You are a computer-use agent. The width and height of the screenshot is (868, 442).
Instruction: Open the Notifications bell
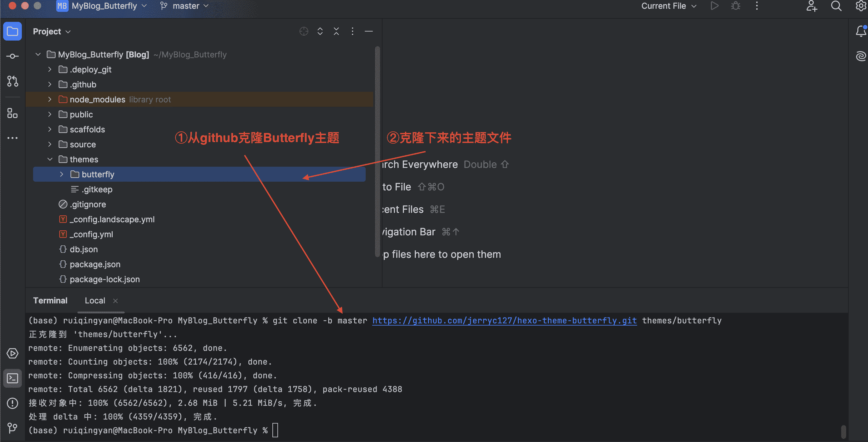point(860,31)
